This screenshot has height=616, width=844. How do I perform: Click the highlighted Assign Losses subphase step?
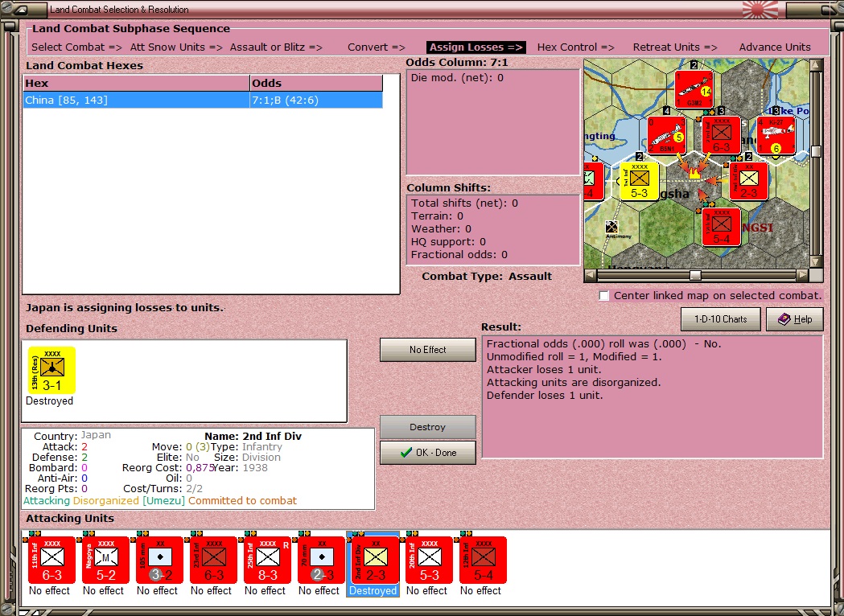coord(476,47)
